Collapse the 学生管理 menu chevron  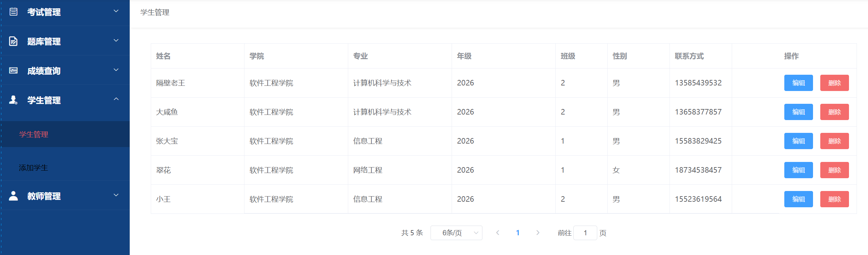(x=116, y=99)
